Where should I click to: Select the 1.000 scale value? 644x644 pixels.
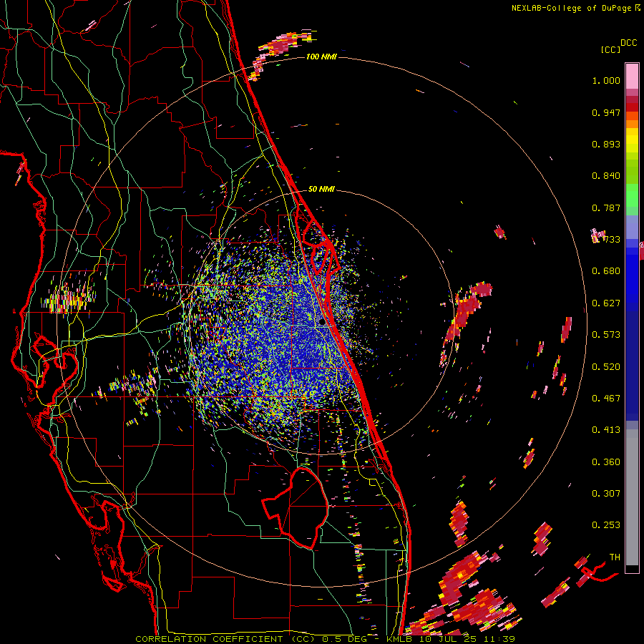click(x=606, y=80)
